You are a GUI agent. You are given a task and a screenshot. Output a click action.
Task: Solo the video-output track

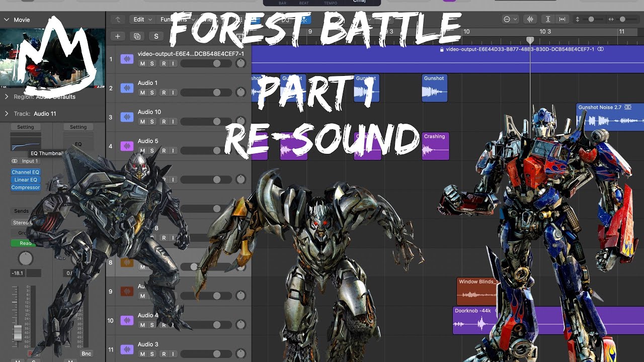click(x=152, y=63)
